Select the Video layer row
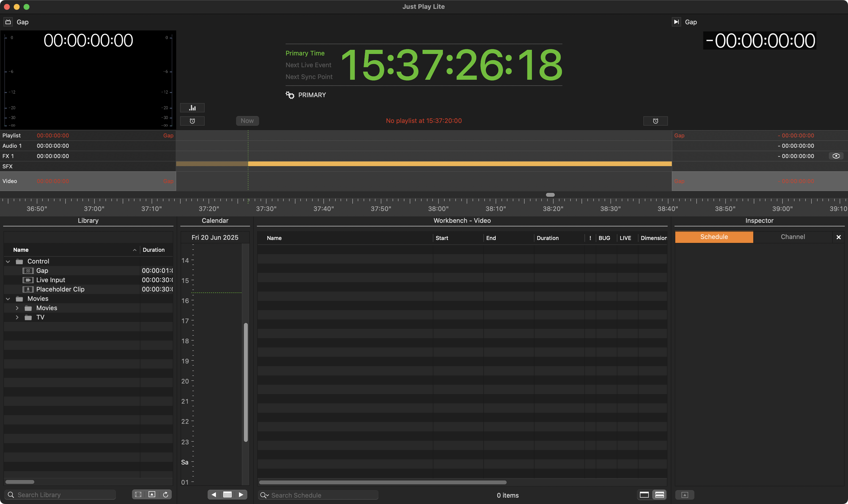This screenshot has width=848, height=504. click(88, 181)
